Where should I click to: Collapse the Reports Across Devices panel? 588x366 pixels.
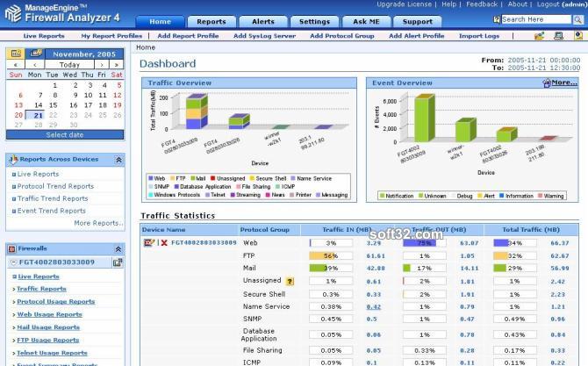118,160
